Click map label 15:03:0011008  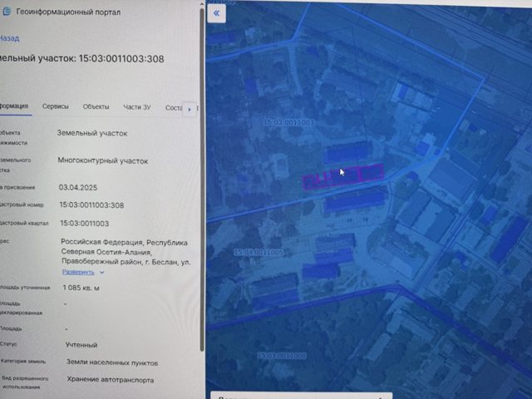(282, 356)
